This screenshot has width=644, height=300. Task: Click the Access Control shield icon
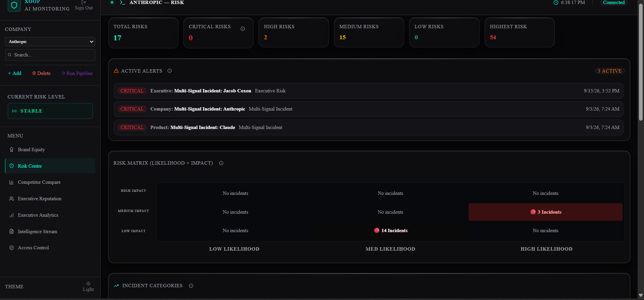coord(12,248)
